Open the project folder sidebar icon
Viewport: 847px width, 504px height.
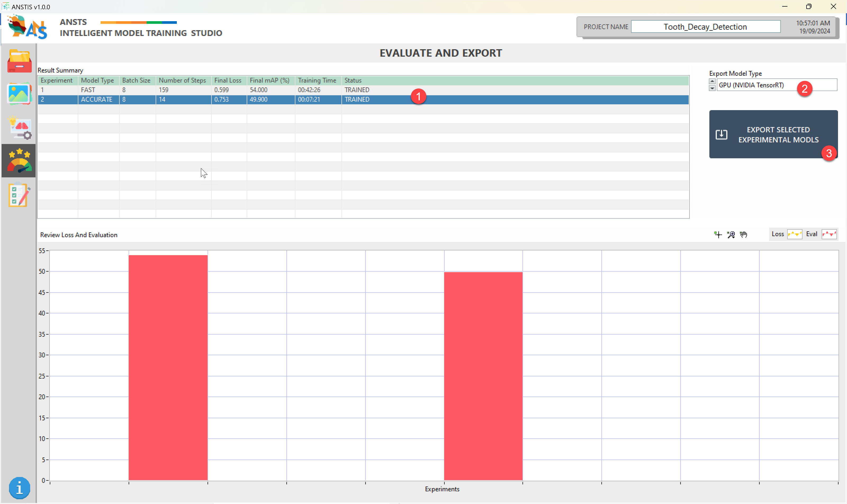click(19, 61)
